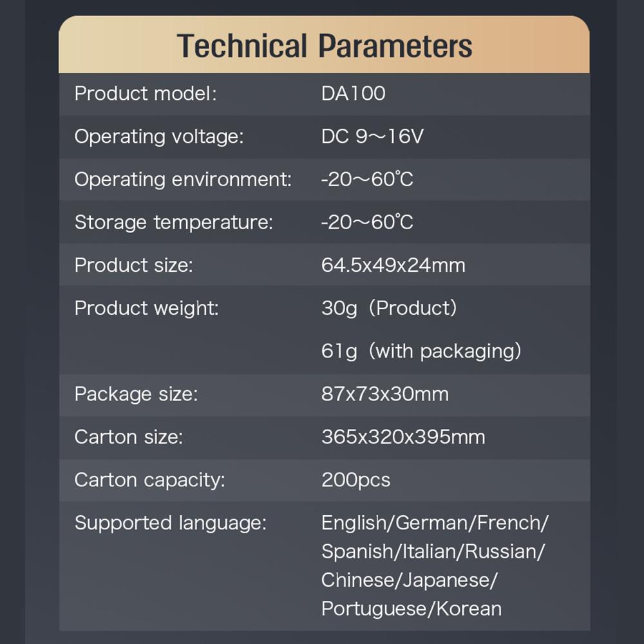Select the 365x320x395mm carton value
This screenshot has height=644, width=644.
[403, 437]
